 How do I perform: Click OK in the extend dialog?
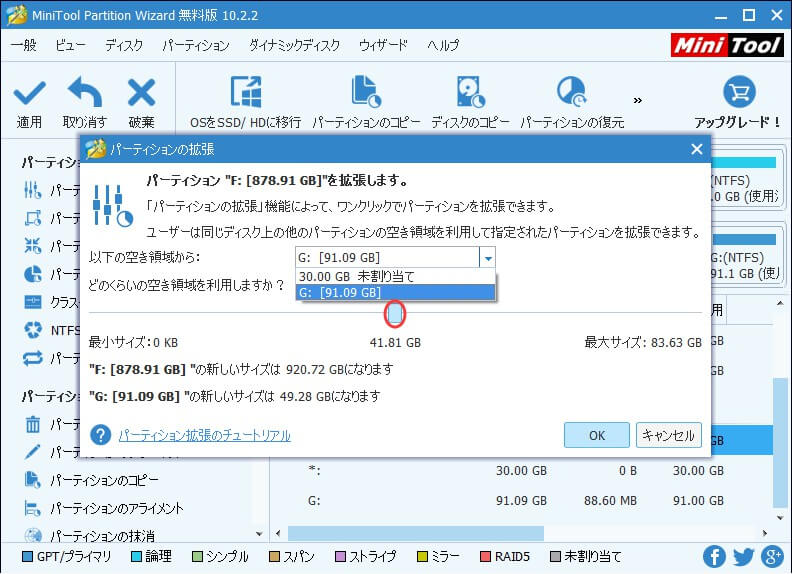tap(597, 435)
